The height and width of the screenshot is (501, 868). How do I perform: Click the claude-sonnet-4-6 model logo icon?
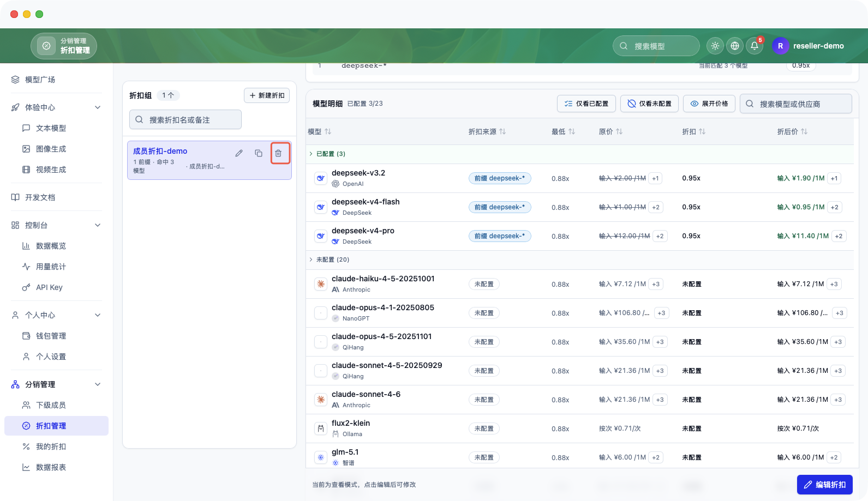tap(321, 400)
